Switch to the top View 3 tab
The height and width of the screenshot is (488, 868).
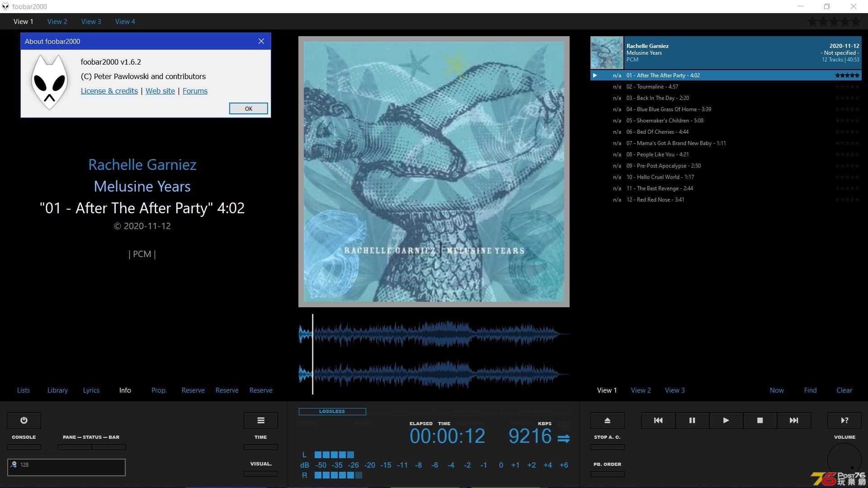coord(91,21)
